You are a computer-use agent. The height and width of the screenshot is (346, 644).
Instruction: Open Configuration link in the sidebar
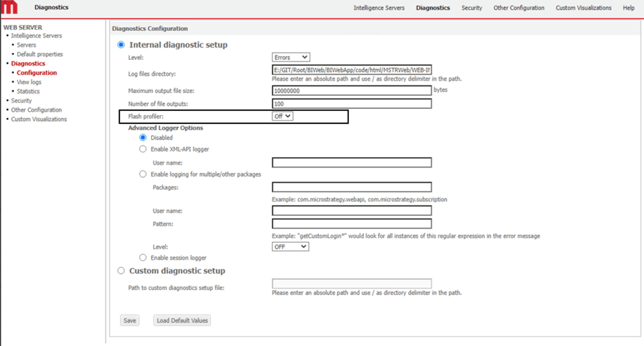tap(37, 72)
